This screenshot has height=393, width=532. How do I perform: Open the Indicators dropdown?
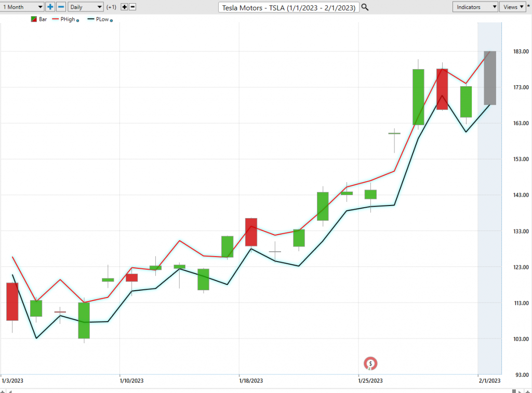475,7
